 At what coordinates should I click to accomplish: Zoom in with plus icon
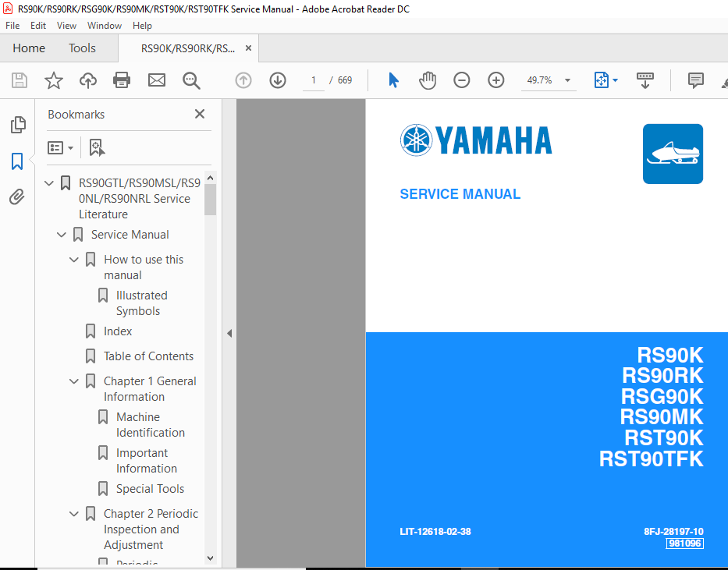(x=495, y=80)
